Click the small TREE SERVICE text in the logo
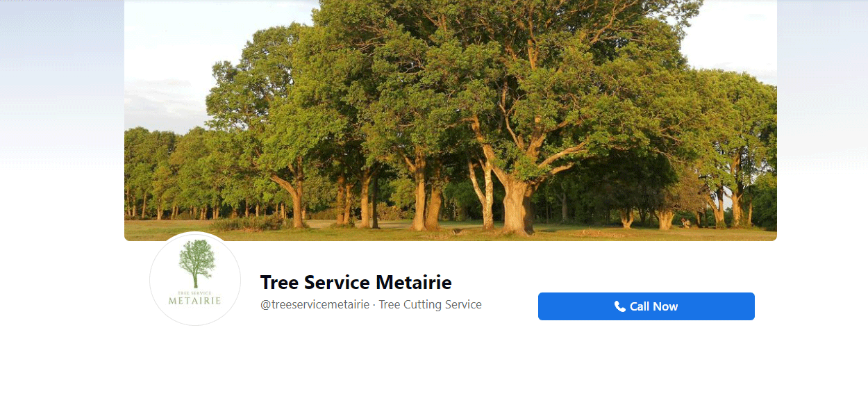Viewport: 868px width, 396px height. click(x=195, y=292)
